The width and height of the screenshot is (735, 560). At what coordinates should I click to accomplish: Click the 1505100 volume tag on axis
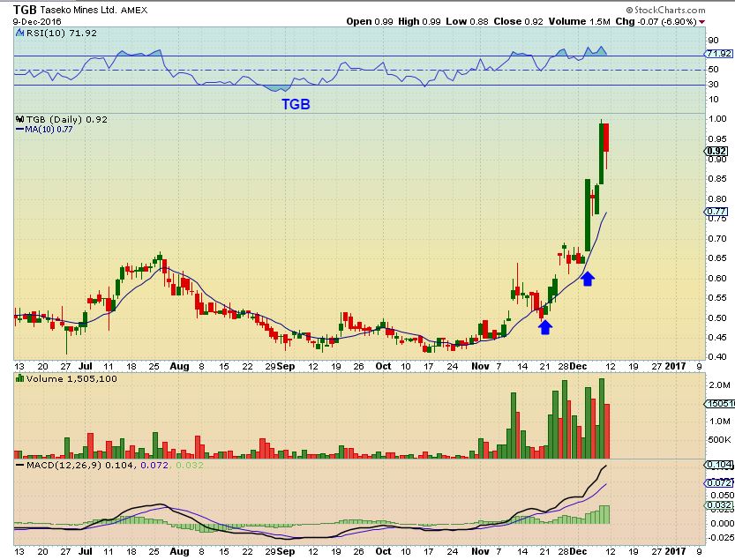point(720,404)
